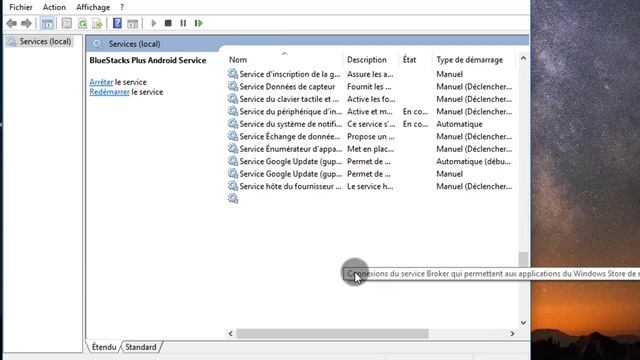Click the Redémarrer le service link
640x360 pixels.
point(109,92)
